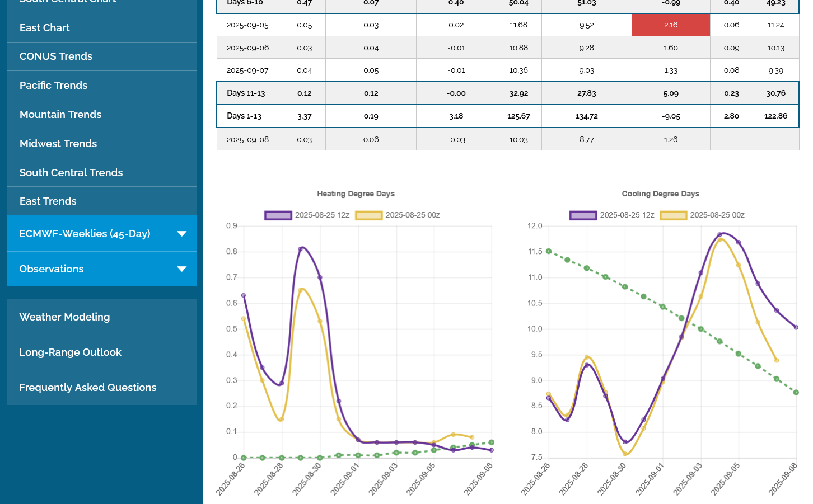The image size is (813, 504).
Task: Open CONUS Trends page
Action: point(56,56)
